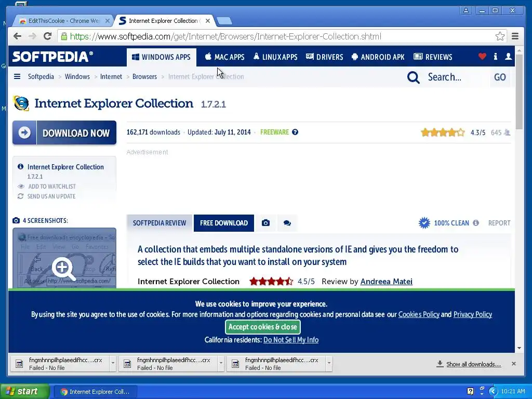This screenshot has height=399, width=532.
Task: Bookmark this page with the star icon
Action: pos(500,36)
